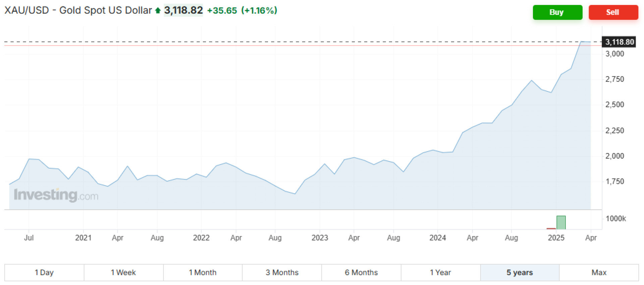Image resolution: width=644 pixels, height=285 pixels.
Task: Switch chart range to 1 Day
Action: tap(44, 273)
